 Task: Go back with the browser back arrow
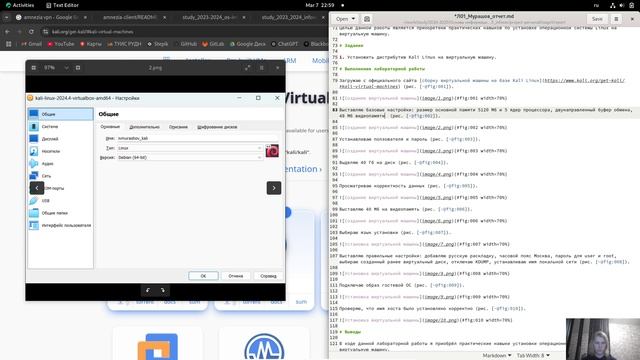click(7, 31)
